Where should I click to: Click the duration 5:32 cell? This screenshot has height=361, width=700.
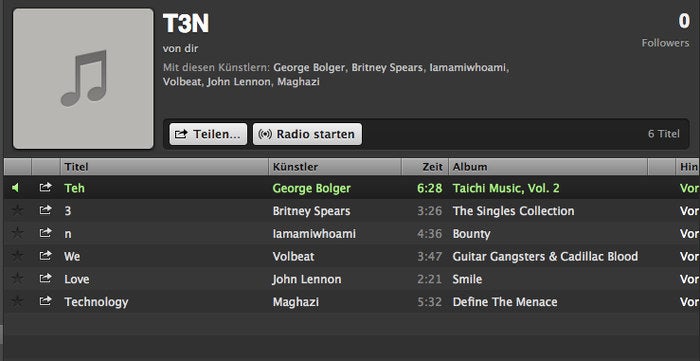tap(429, 302)
